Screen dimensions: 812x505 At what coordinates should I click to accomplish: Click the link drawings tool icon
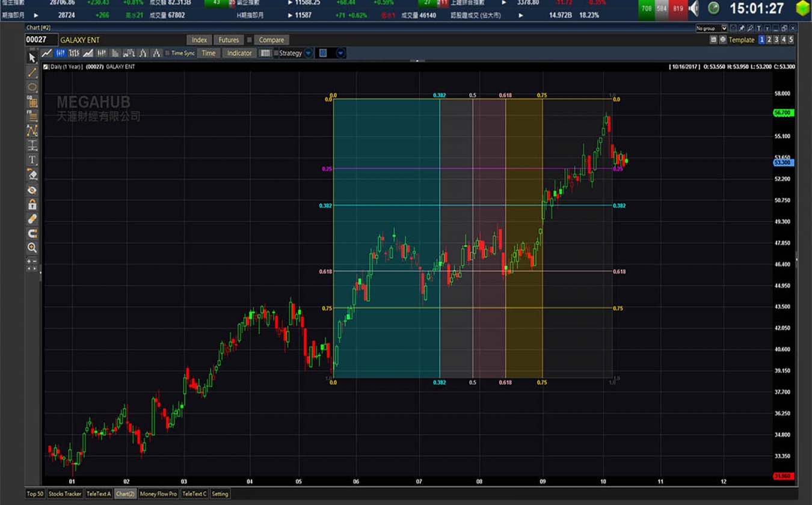click(x=32, y=218)
